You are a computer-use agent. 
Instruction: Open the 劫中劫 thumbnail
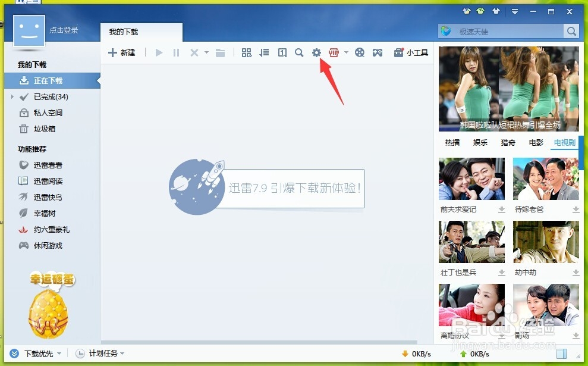coord(546,242)
